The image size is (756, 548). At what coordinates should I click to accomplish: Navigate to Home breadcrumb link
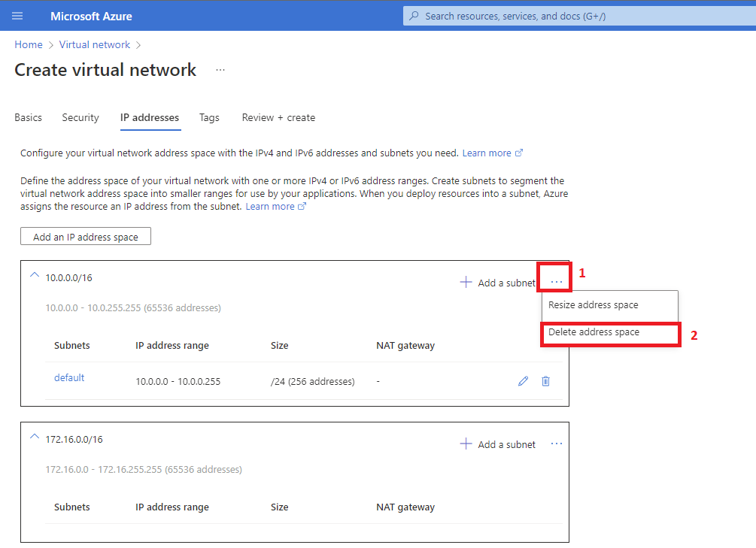tap(28, 44)
